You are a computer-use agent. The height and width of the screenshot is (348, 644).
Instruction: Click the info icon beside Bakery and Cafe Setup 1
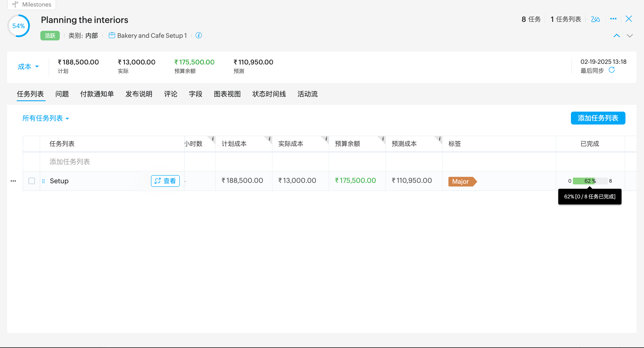click(x=199, y=35)
